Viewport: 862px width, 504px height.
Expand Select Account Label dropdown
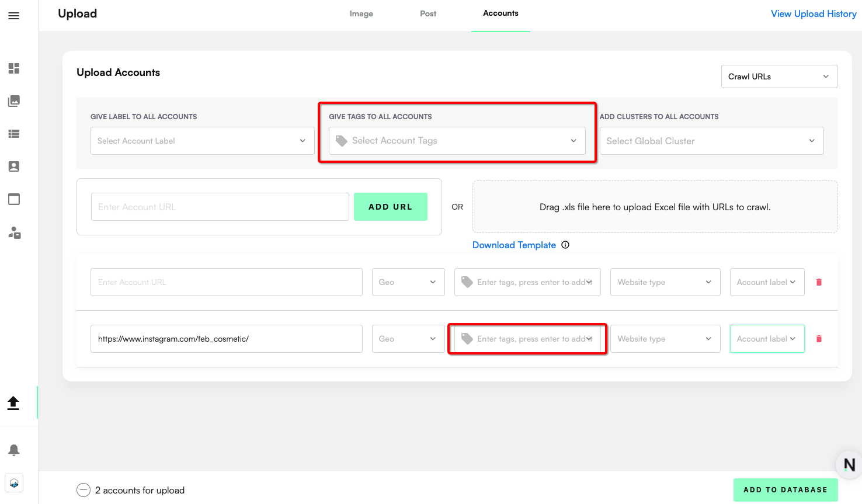coord(203,141)
